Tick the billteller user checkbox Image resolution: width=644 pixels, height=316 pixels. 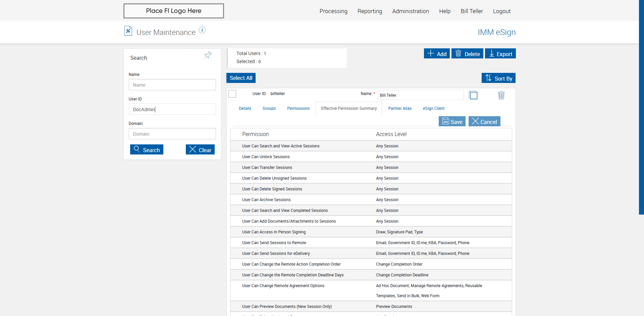pyautogui.click(x=232, y=94)
